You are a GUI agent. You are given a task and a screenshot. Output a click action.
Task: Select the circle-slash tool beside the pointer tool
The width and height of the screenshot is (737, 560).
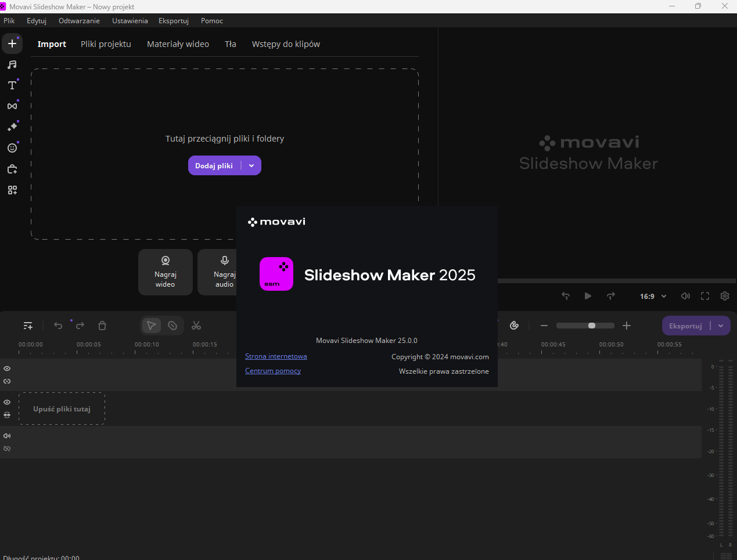(x=172, y=326)
